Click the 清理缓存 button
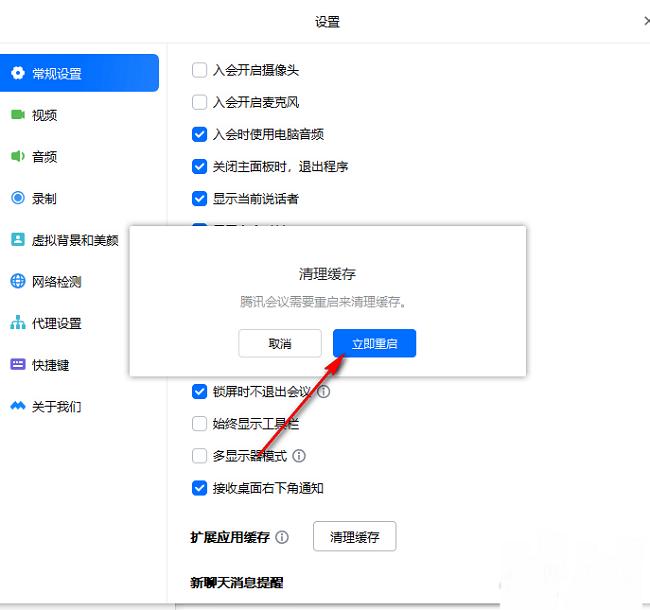650x610 pixels. point(355,537)
